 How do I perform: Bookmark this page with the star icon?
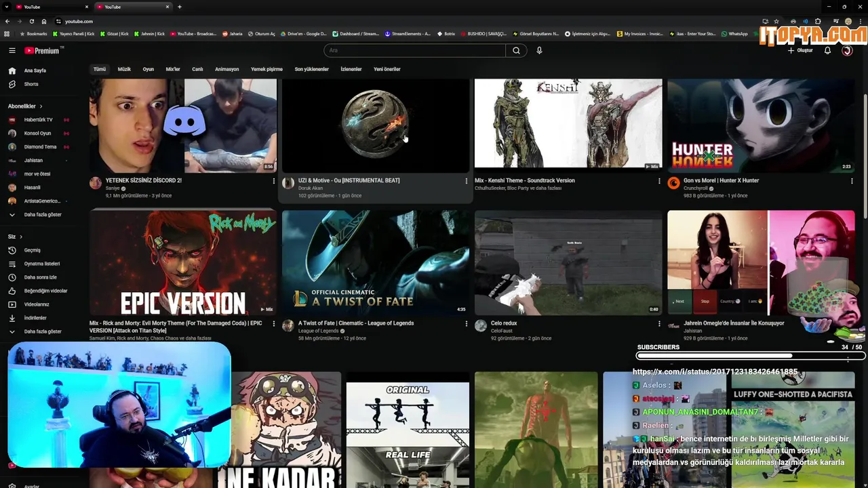click(776, 21)
